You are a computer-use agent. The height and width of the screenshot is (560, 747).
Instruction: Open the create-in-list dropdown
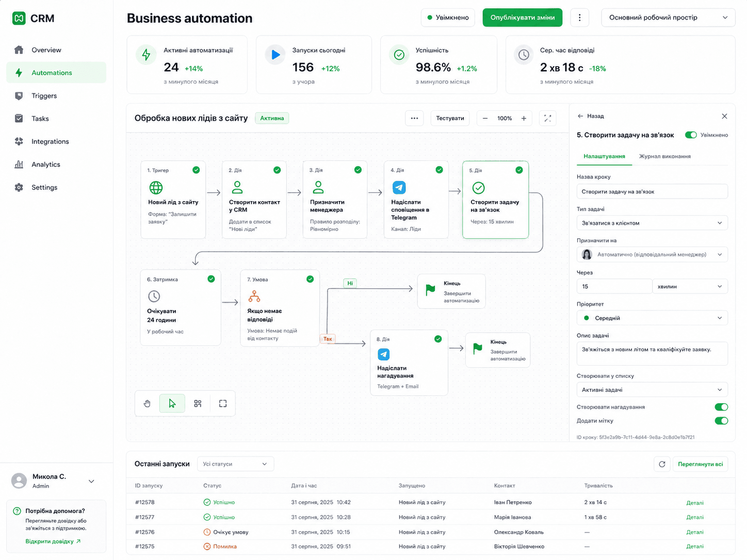point(652,390)
